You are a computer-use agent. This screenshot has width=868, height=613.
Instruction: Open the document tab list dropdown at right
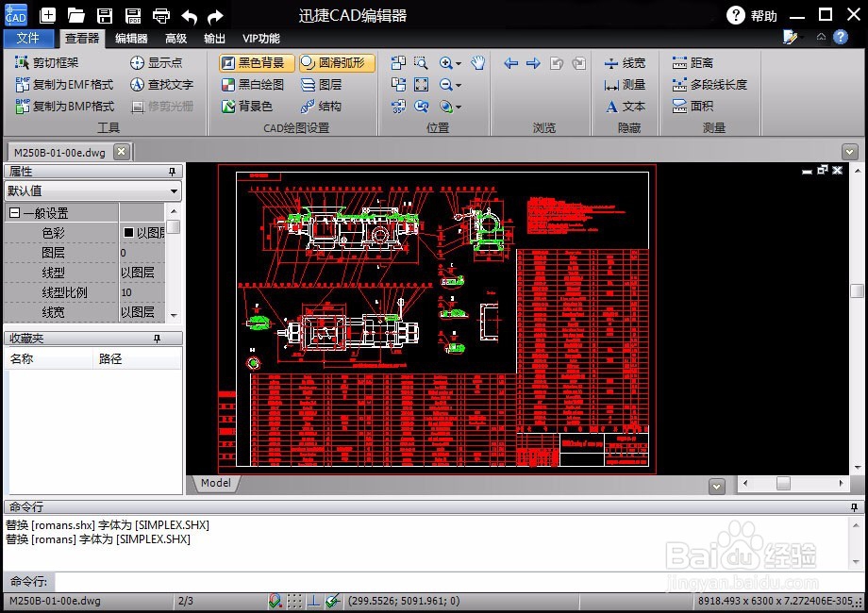849,151
